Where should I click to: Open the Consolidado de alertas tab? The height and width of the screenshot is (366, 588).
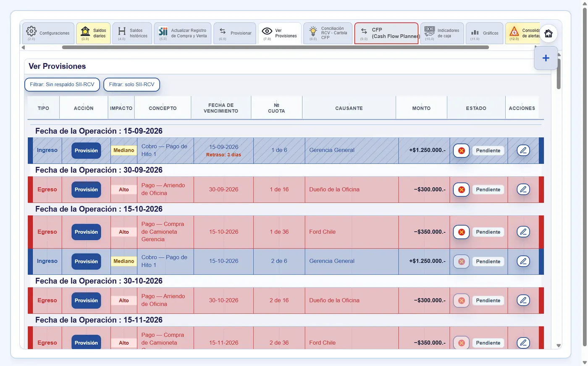[x=522, y=33]
